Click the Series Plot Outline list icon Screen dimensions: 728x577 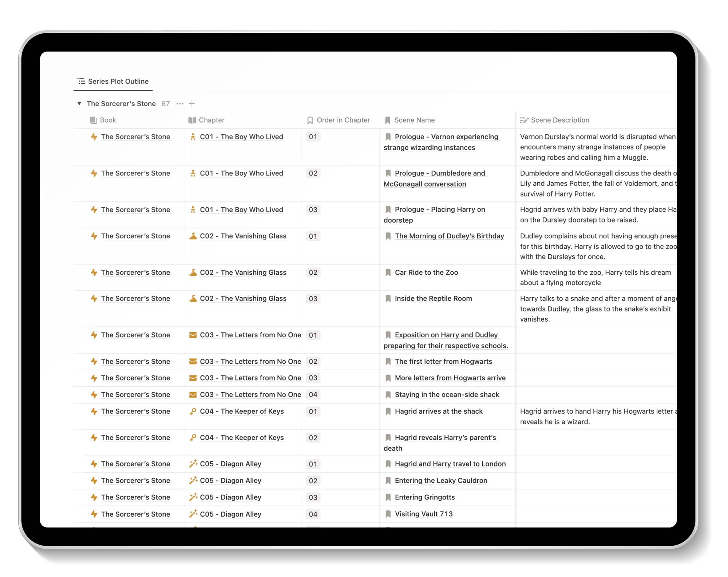(81, 81)
